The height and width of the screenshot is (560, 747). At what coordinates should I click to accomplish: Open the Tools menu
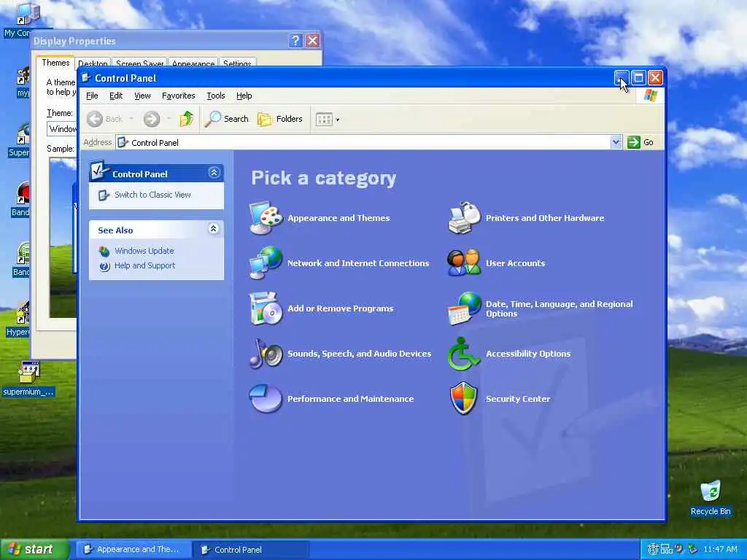215,96
